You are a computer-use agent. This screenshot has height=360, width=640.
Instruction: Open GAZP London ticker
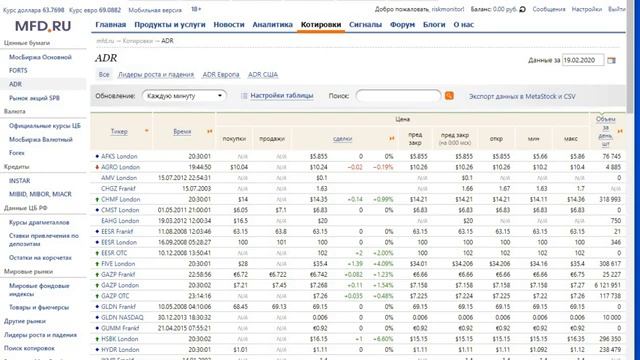click(120, 285)
